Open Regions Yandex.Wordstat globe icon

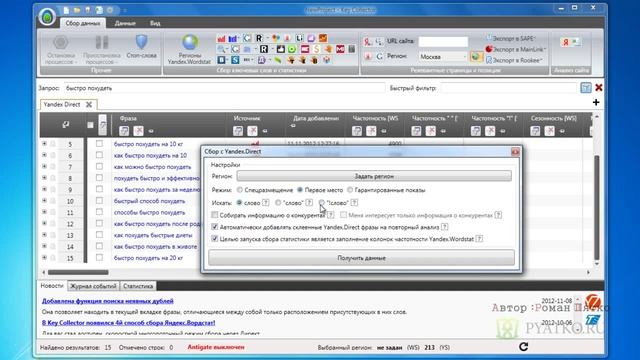point(190,42)
